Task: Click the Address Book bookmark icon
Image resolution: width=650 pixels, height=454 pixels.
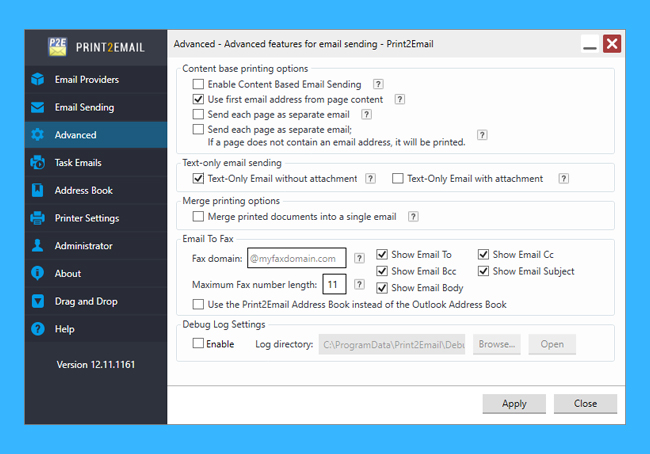Action: tap(37, 190)
